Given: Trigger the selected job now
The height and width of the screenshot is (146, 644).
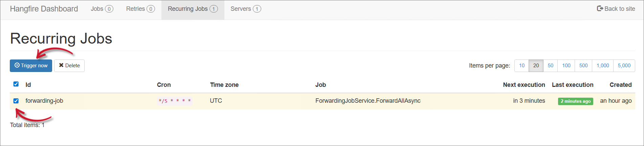Looking at the screenshot, I should point(31,66).
